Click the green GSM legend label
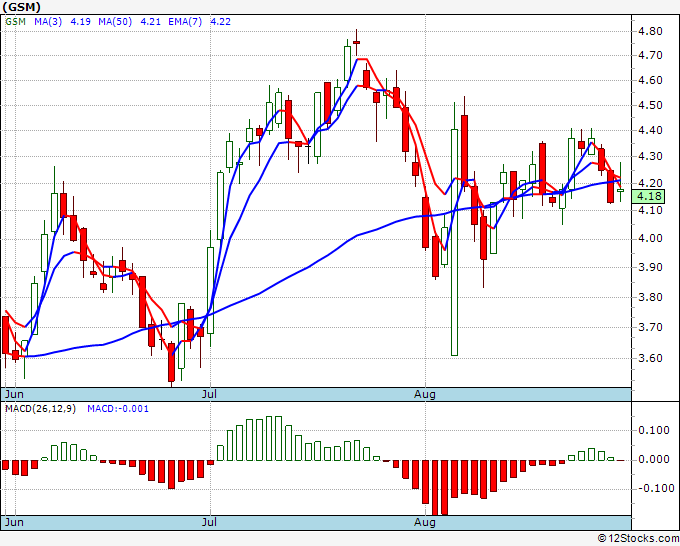 click(16, 22)
